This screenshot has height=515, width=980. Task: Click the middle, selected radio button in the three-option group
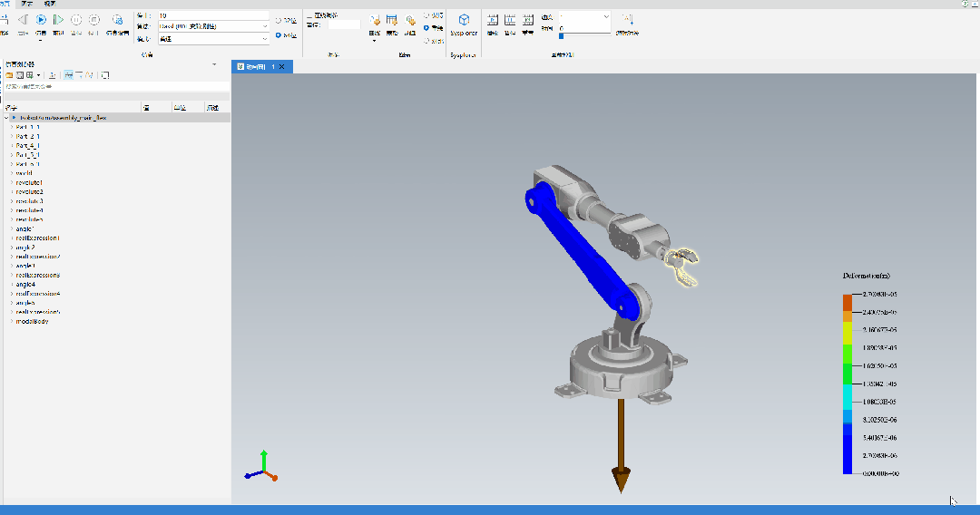[x=426, y=28]
